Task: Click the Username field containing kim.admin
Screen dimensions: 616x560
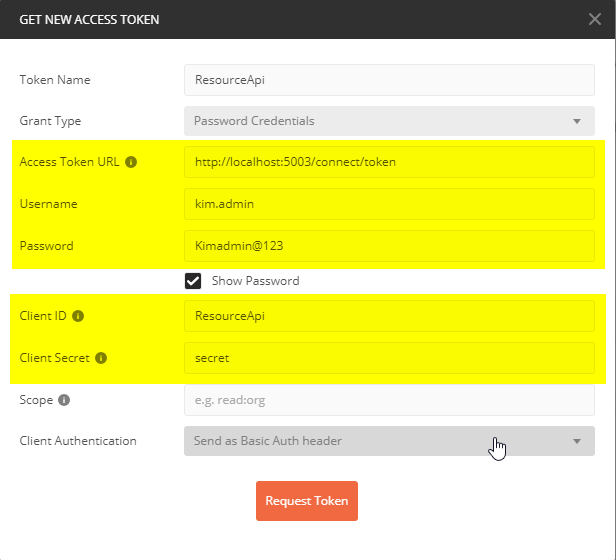Action: coord(389,204)
